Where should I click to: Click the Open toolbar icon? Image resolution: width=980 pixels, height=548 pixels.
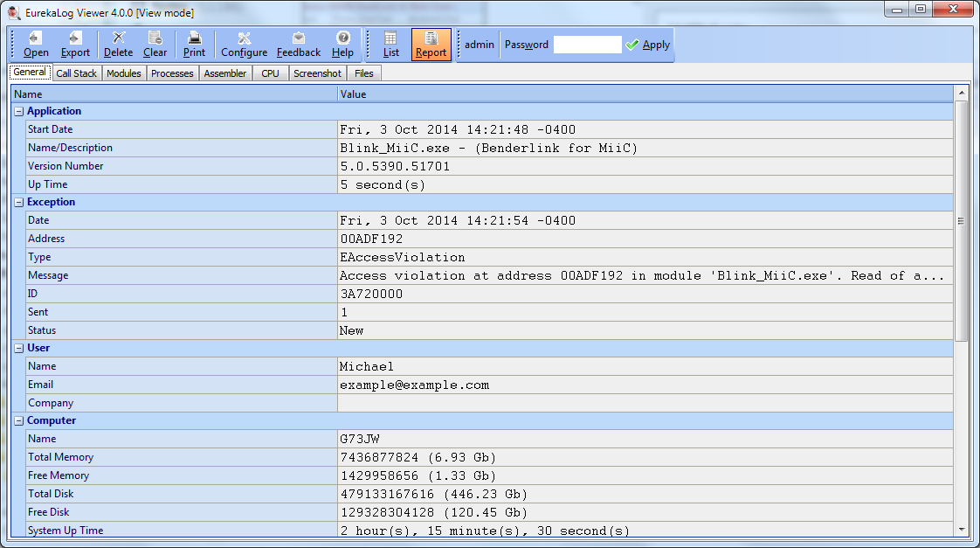[x=36, y=38]
